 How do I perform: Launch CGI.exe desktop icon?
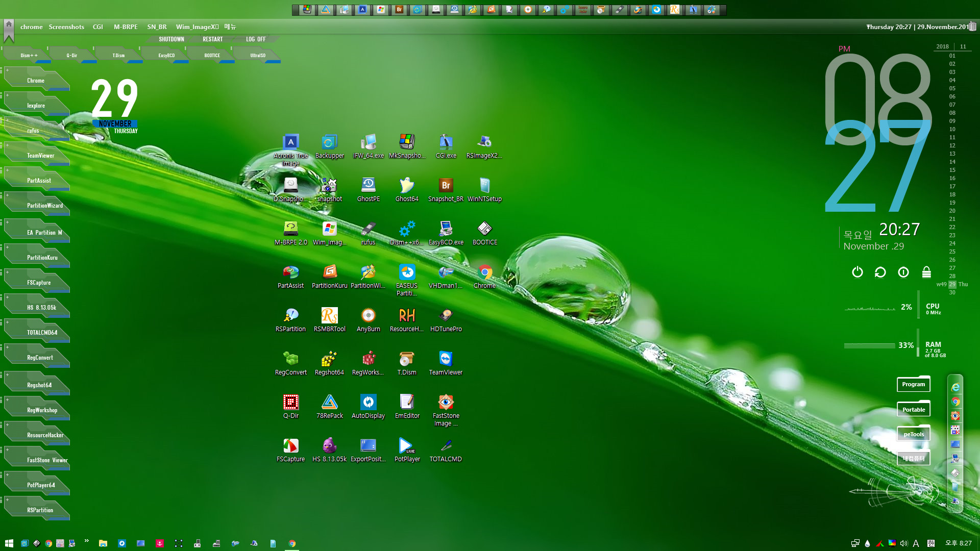pos(446,146)
